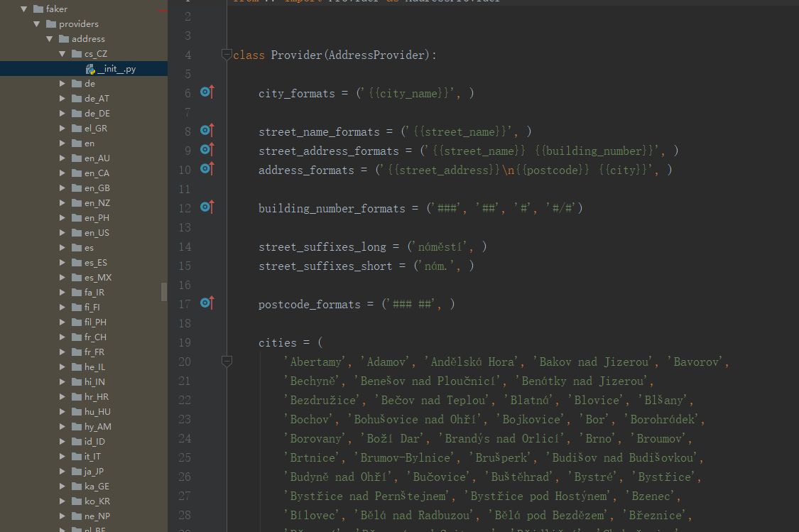The height and width of the screenshot is (532, 799).
Task: Click the faker folder icon
Action: (x=38, y=9)
